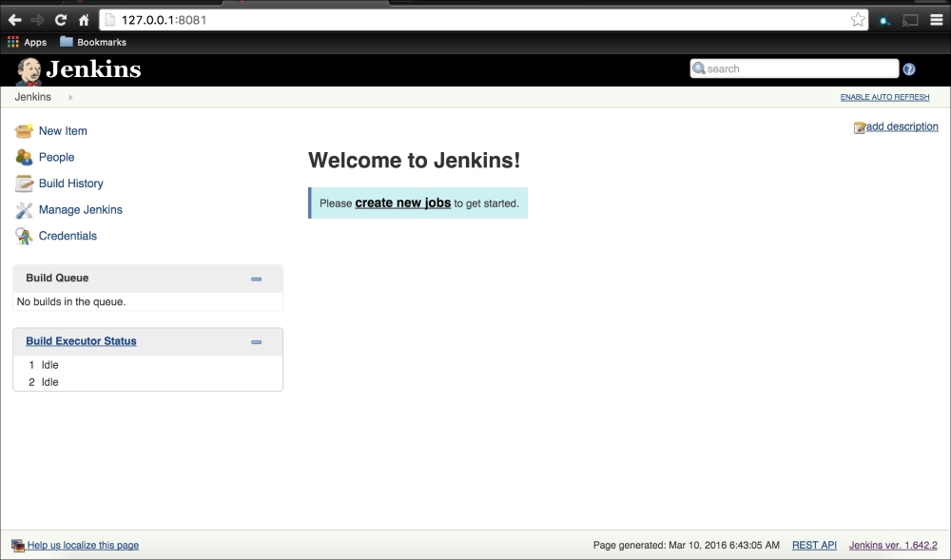
Task: Open Help us localize this page
Action: point(83,545)
